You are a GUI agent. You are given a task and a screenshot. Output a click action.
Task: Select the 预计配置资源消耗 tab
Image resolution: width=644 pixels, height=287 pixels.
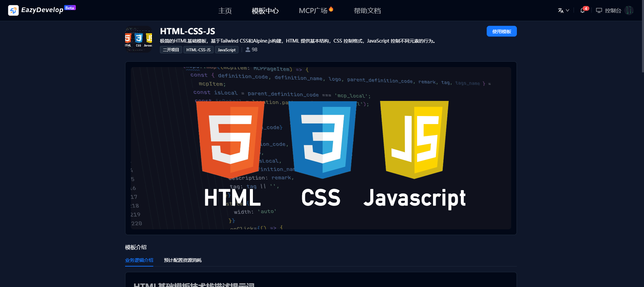(183, 260)
